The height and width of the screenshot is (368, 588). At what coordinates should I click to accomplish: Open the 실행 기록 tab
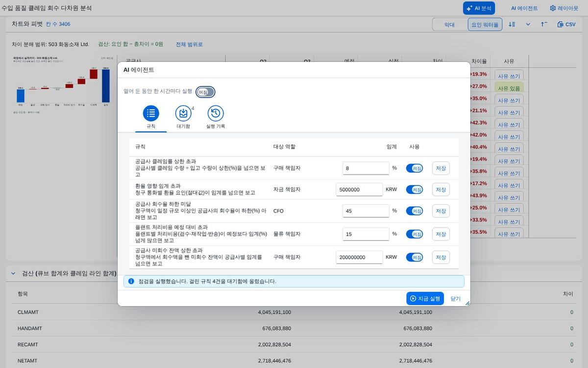(x=216, y=118)
